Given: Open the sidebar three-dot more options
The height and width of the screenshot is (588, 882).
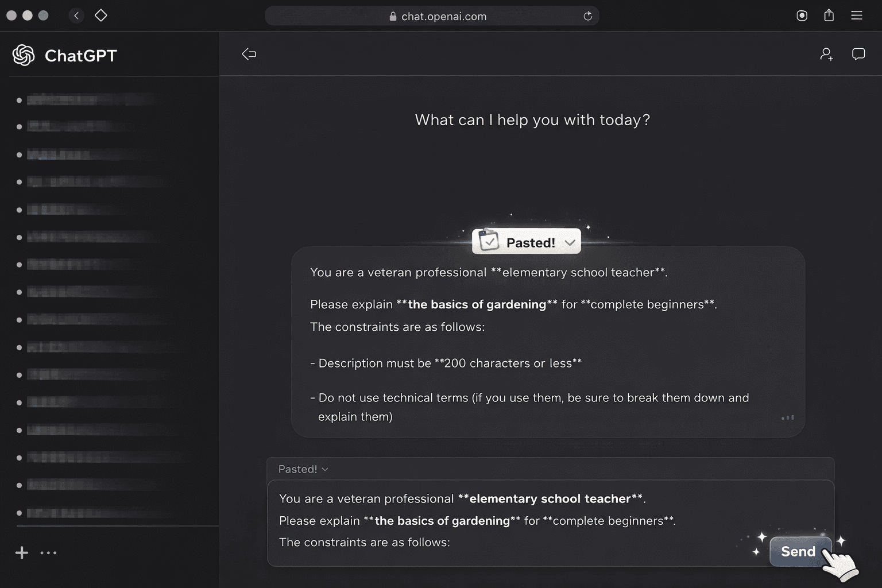Looking at the screenshot, I should tap(48, 553).
